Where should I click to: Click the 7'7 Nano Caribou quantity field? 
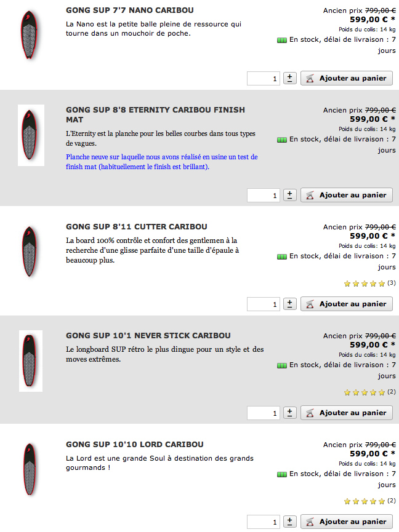pyautogui.click(x=264, y=79)
